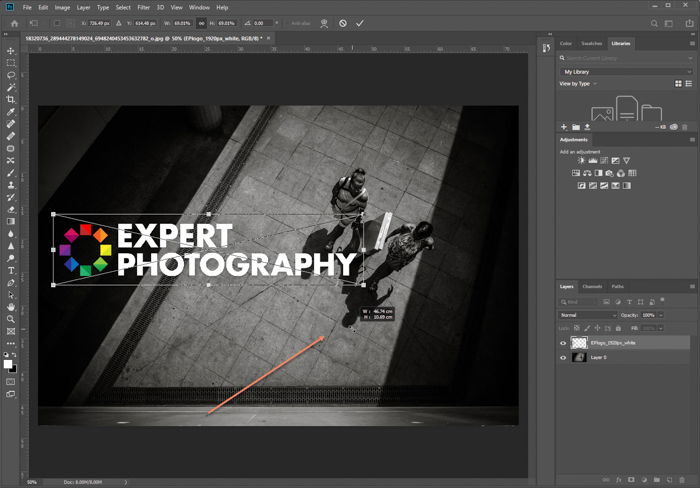Image resolution: width=700 pixels, height=488 pixels.
Task: Toggle the aspect ratio link between W and H
Action: [201, 23]
